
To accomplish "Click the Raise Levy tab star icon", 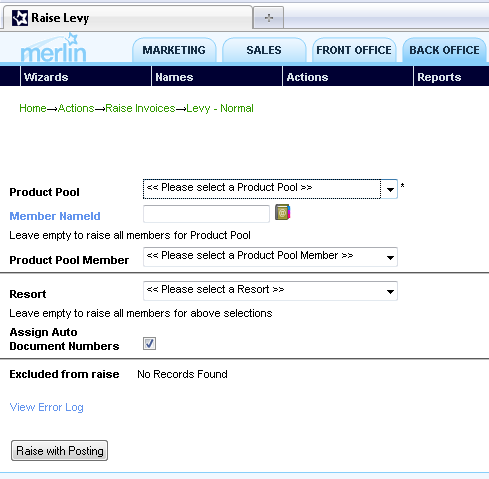I will point(20,18).
